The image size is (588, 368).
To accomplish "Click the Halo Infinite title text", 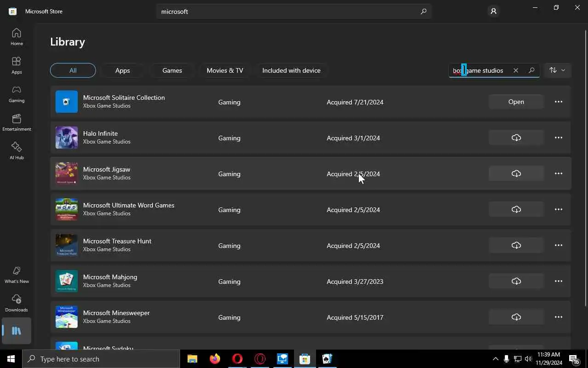I will [x=100, y=133].
